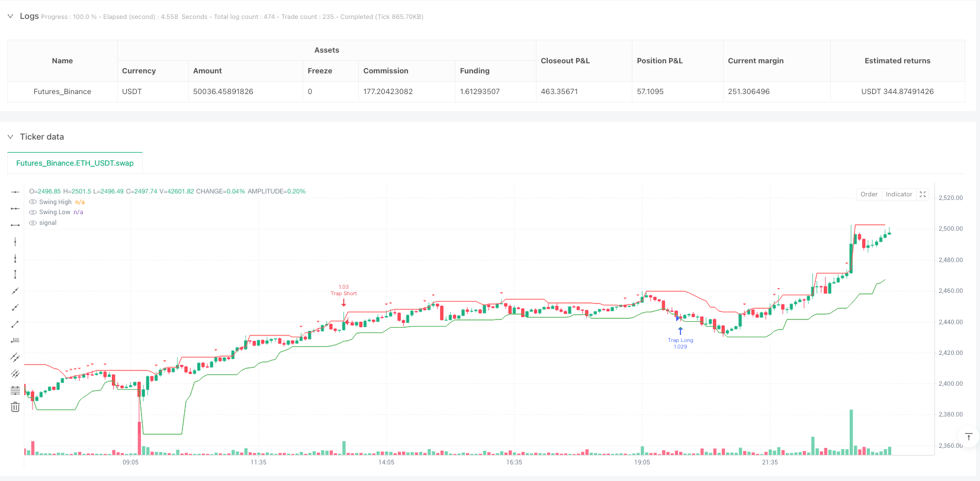Open the Indicator options on chart
Image resolution: width=980 pixels, height=481 pixels.
point(898,194)
